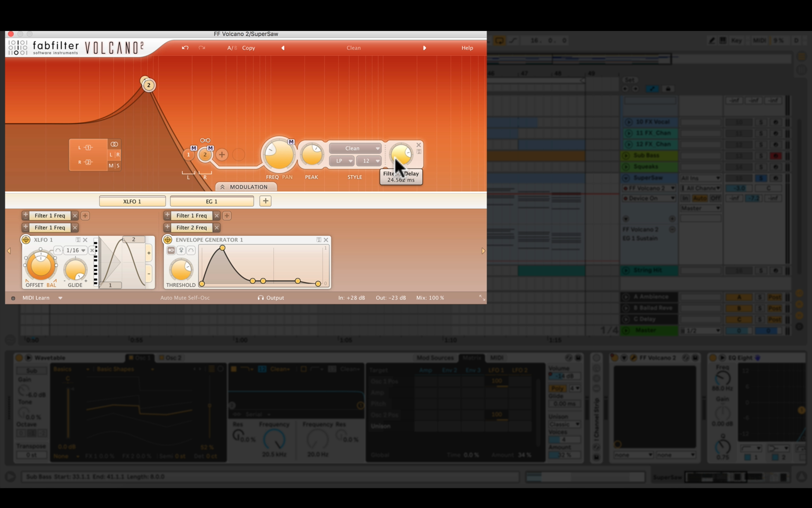Screen dimensions: 812x508
Task: Add a new modulation source with plus button
Action: (x=265, y=201)
